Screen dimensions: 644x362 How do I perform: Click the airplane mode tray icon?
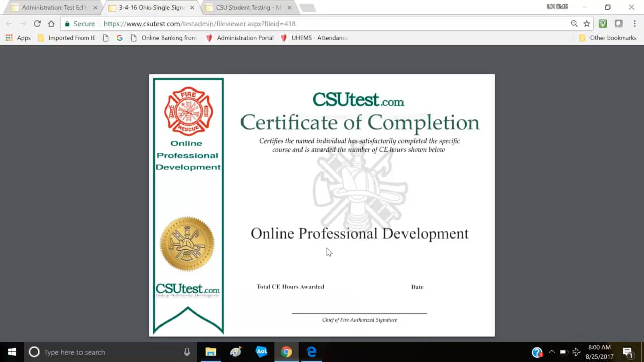point(577,352)
